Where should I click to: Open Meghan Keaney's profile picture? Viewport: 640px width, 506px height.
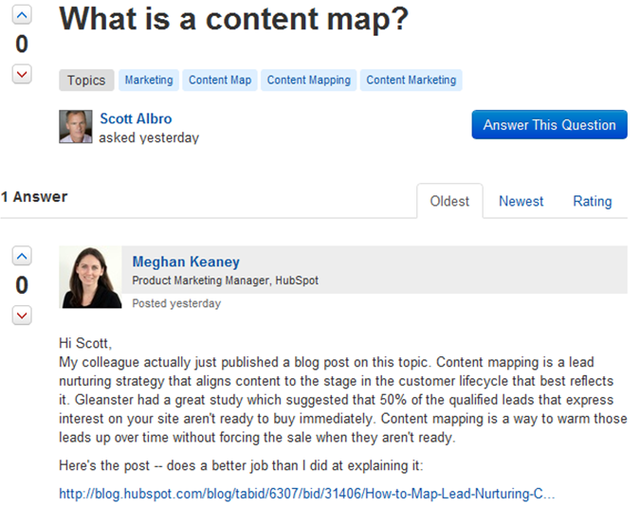[91, 277]
